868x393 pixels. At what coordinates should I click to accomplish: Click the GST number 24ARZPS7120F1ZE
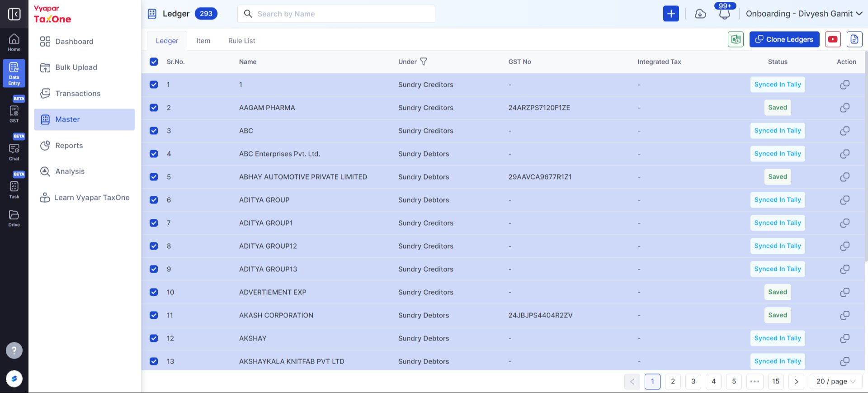[539, 108]
